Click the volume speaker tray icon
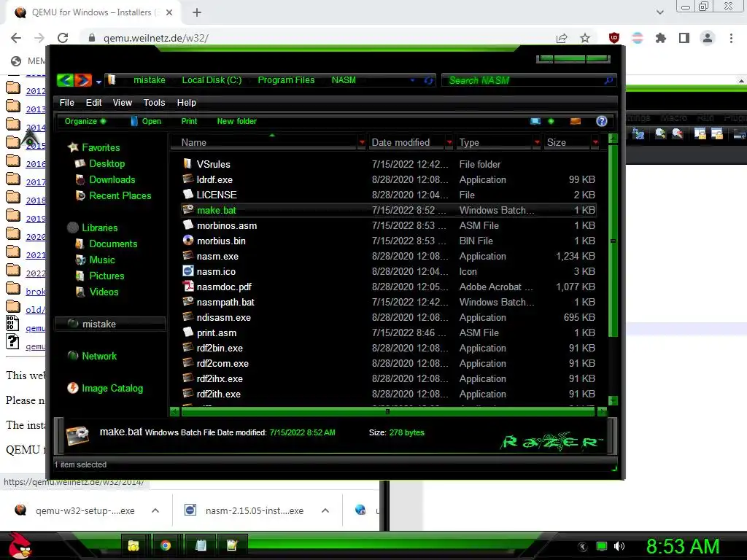Image resolution: width=747 pixels, height=560 pixels. [x=619, y=546]
